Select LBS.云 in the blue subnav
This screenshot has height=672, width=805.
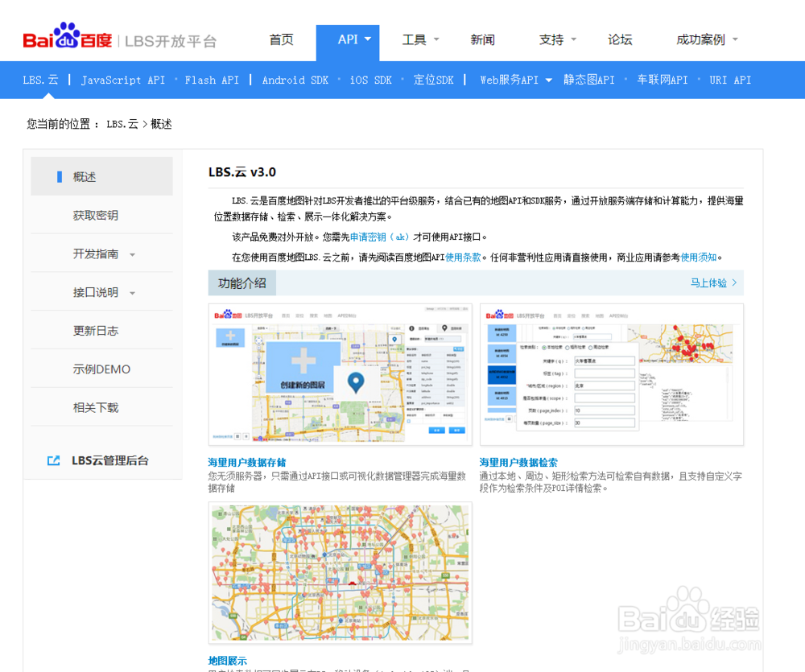tap(40, 80)
